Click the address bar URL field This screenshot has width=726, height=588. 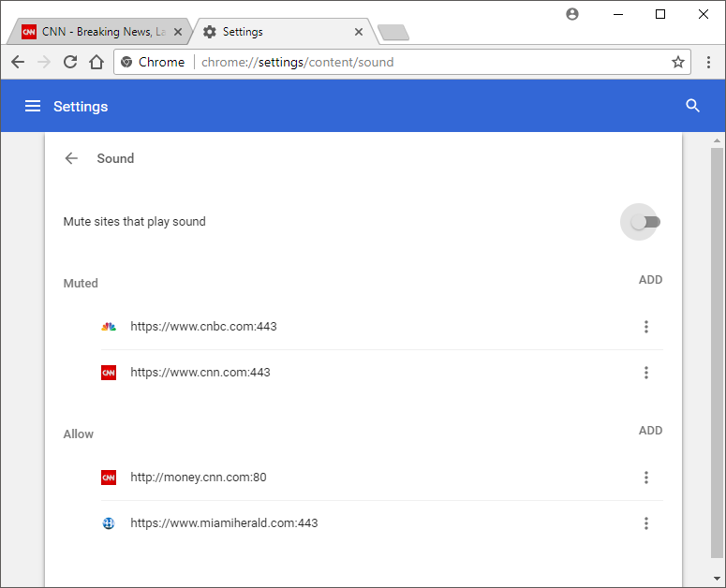coord(402,62)
